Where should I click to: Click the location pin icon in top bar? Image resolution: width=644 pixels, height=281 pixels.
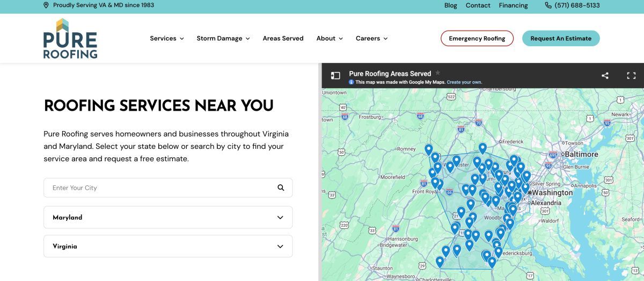(x=46, y=5)
